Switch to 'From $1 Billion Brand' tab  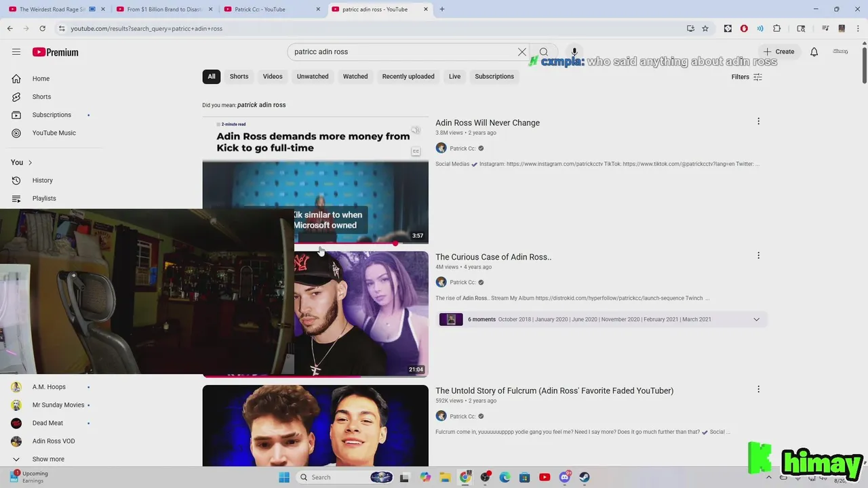pos(165,9)
